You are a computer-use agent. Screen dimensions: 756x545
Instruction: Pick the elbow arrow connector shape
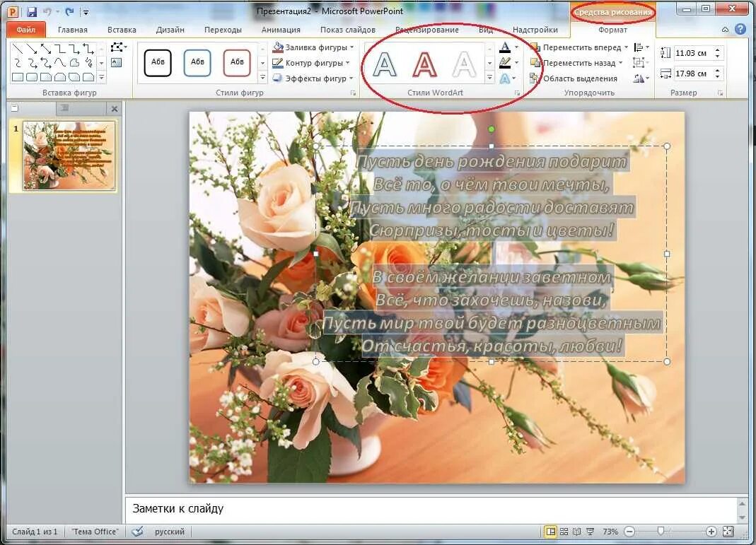[x=74, y=49]
